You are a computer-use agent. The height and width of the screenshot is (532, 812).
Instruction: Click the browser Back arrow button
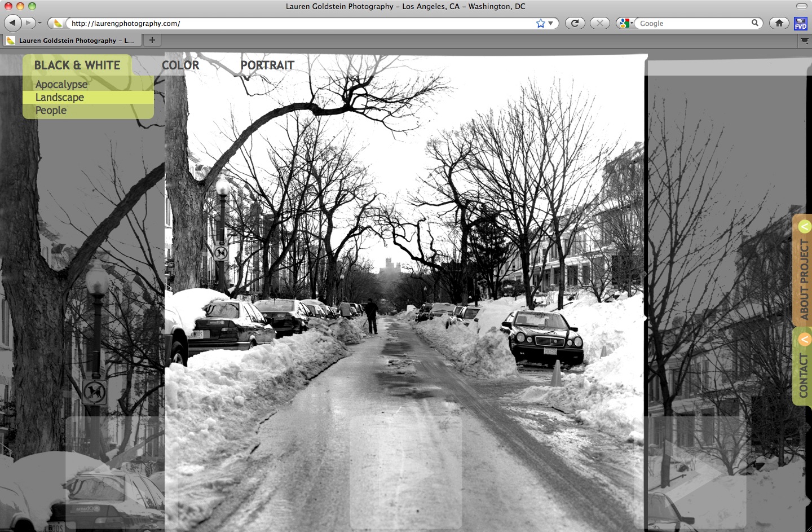click(x=12, y=23)
